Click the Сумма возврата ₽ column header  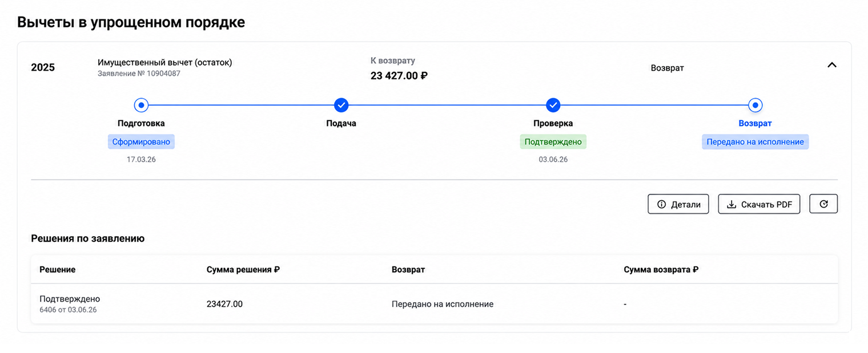click(661, 269)
